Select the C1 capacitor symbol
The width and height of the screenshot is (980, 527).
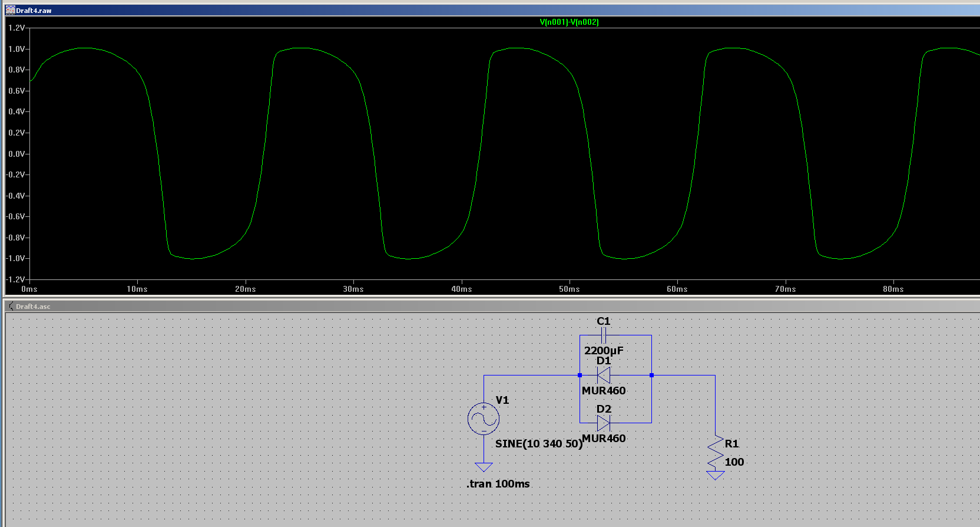[604, 335]
